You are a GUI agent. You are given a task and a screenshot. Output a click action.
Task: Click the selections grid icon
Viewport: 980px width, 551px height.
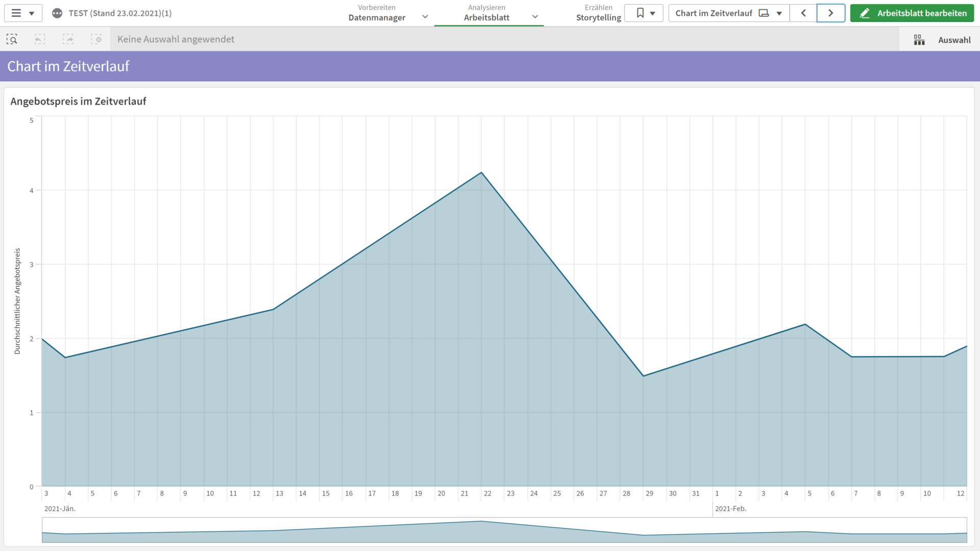[919, 40]
